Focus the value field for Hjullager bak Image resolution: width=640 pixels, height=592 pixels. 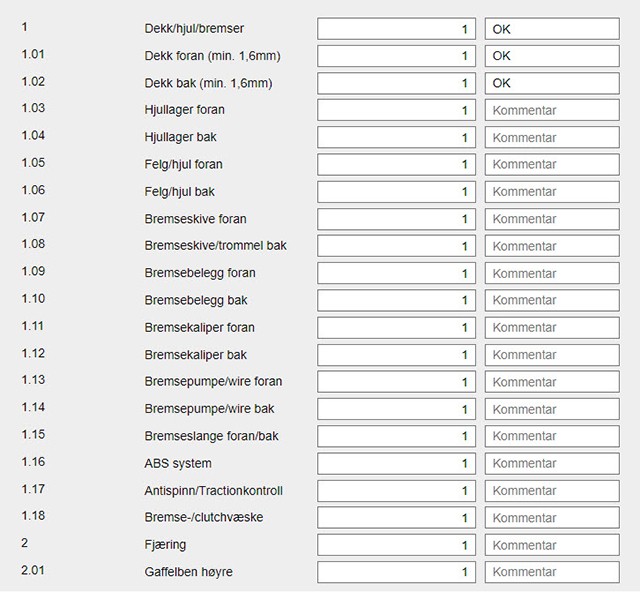coord(396,137)
